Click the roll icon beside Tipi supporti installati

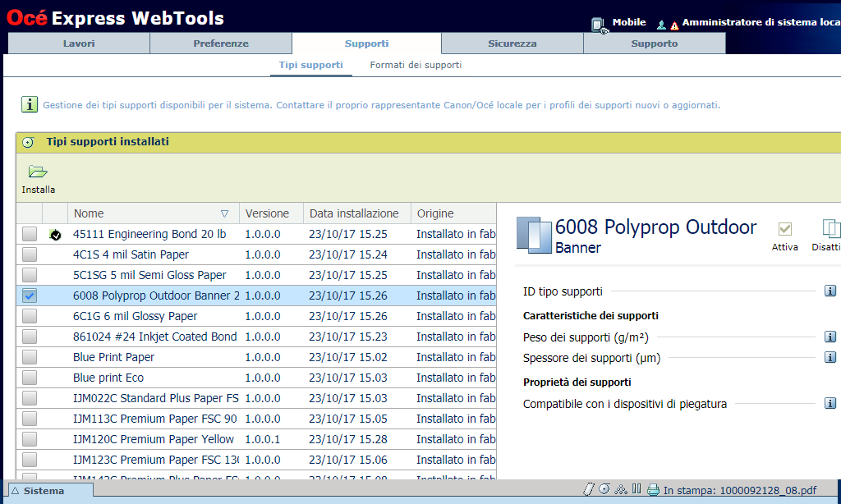point(28,142)
